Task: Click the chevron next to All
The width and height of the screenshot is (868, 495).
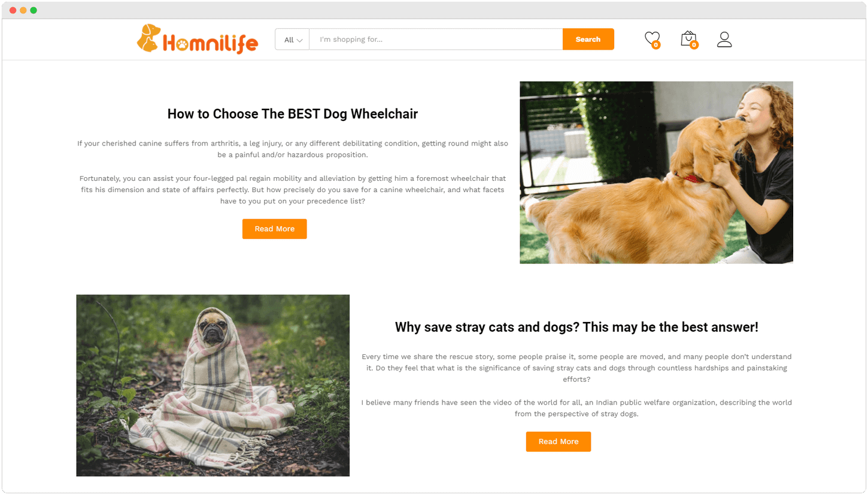Action: tap(300, 40)
